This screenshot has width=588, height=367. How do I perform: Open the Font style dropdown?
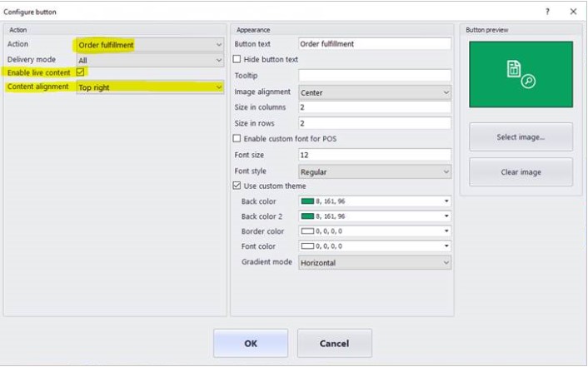pyautogui.click(x=375, y=171)
